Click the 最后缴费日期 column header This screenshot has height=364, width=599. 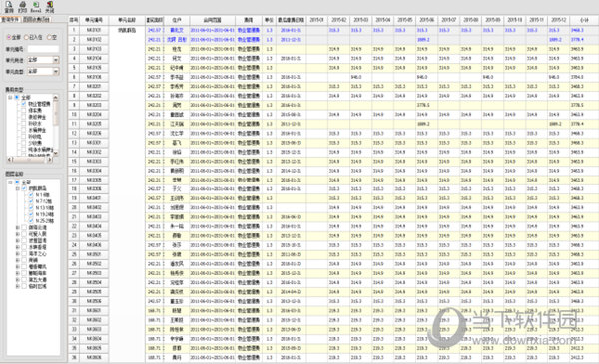pyautogui.click(x=292, y=20)
